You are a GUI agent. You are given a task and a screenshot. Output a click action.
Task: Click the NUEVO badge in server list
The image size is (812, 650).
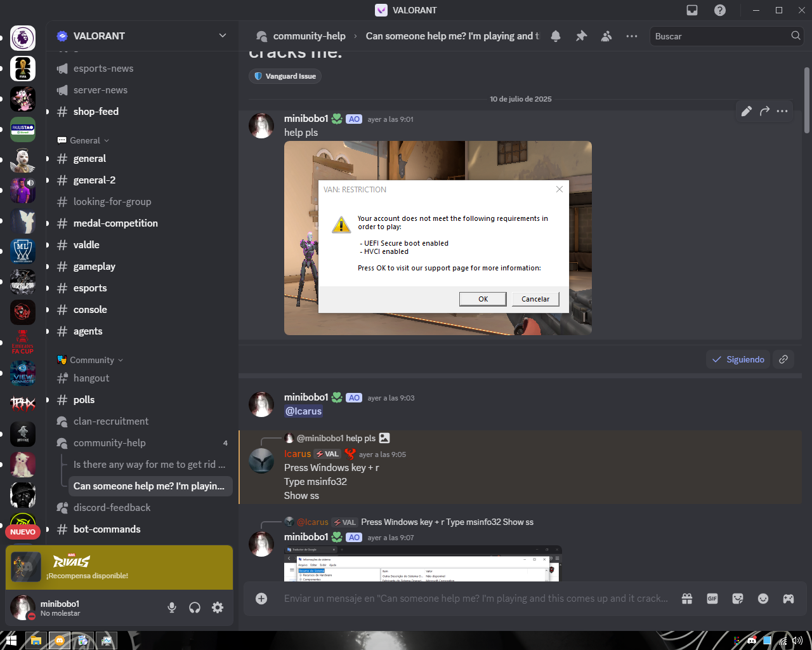23,532
